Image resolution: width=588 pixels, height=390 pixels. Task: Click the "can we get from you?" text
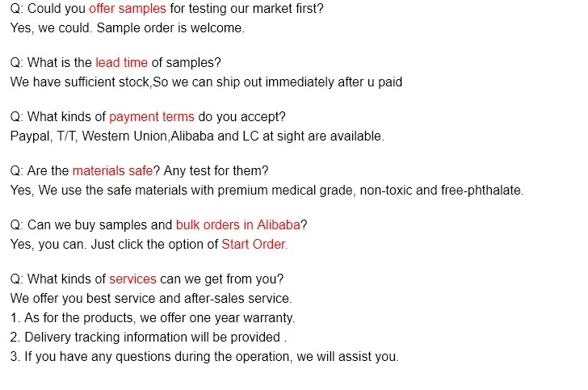point(221,279)
